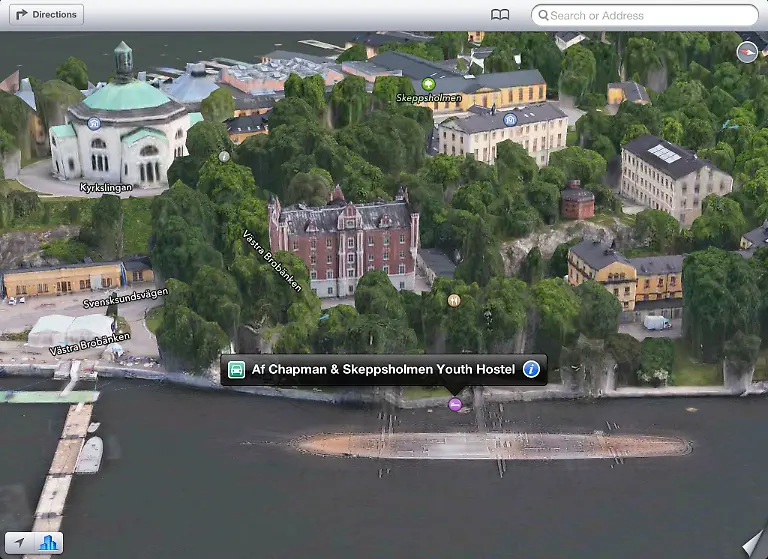The width and height of the screenshot is (768, 559).
Task: Tap the Svensksundsvägen street label
Action: [x=125, y=298]
